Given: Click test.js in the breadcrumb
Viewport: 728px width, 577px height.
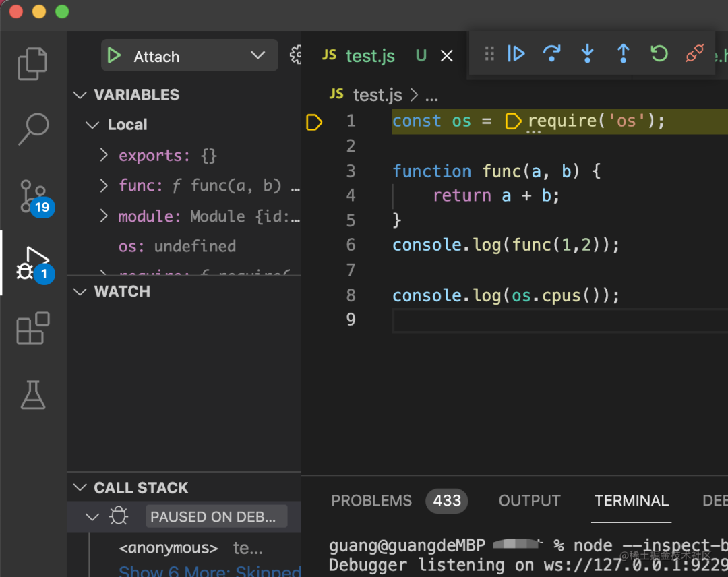Looking at the screenshot, I should click(377, 95).
